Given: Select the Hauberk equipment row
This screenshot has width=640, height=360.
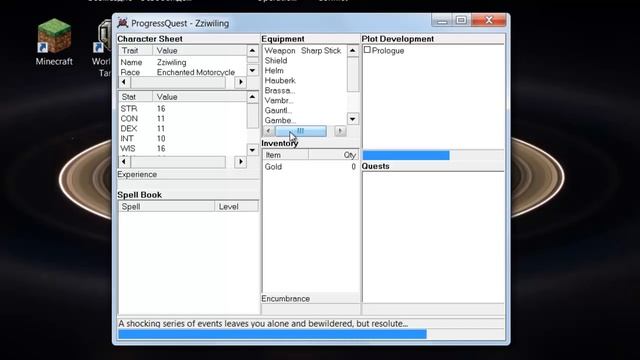Looking at the screenshot, I should tap(305, 80).
